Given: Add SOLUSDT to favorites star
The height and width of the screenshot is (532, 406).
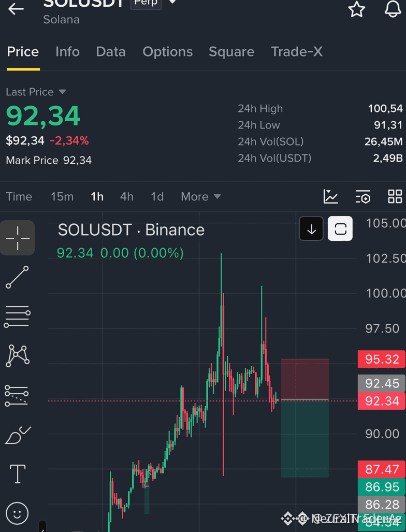Looking at the screenshot, I should 356,9.
